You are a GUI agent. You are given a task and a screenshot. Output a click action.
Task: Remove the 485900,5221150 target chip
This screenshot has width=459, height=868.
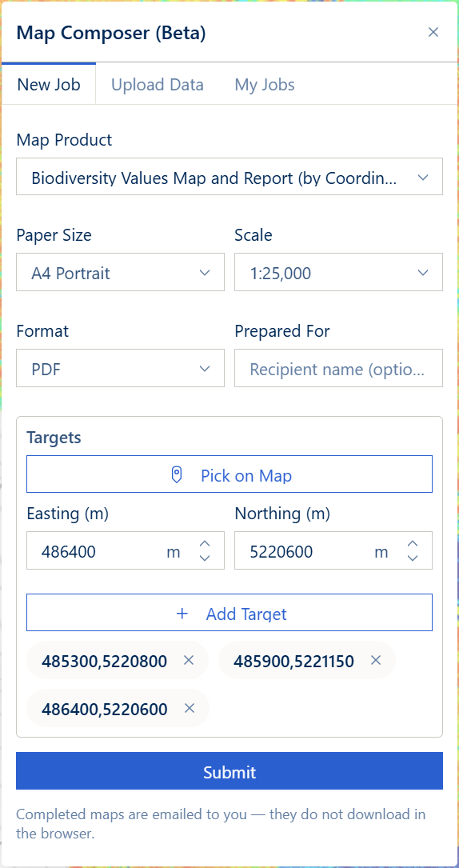(x=376, y=661)
